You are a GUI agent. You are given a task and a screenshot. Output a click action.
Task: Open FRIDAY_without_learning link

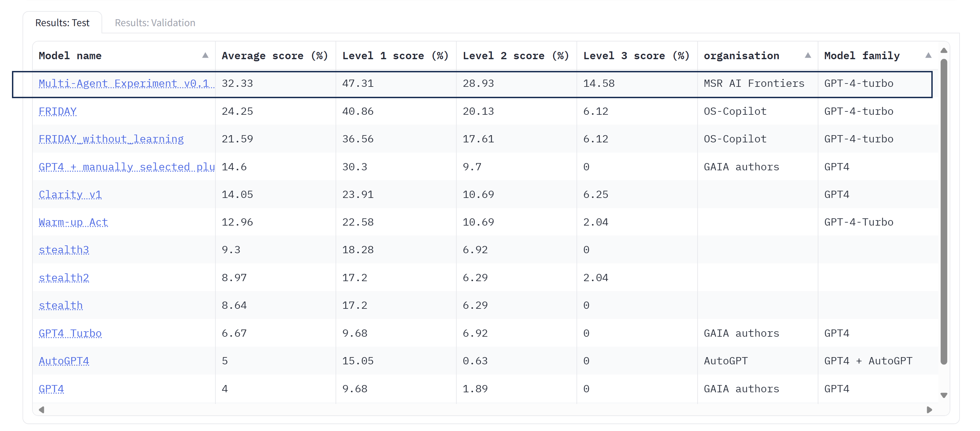pos(111,139)
